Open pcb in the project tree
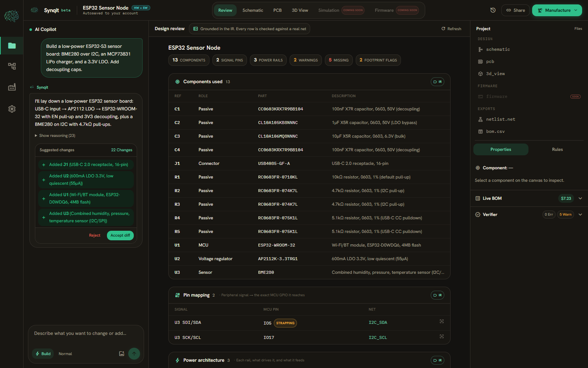This screenshot has width=588, height=368. pos(490,61)
